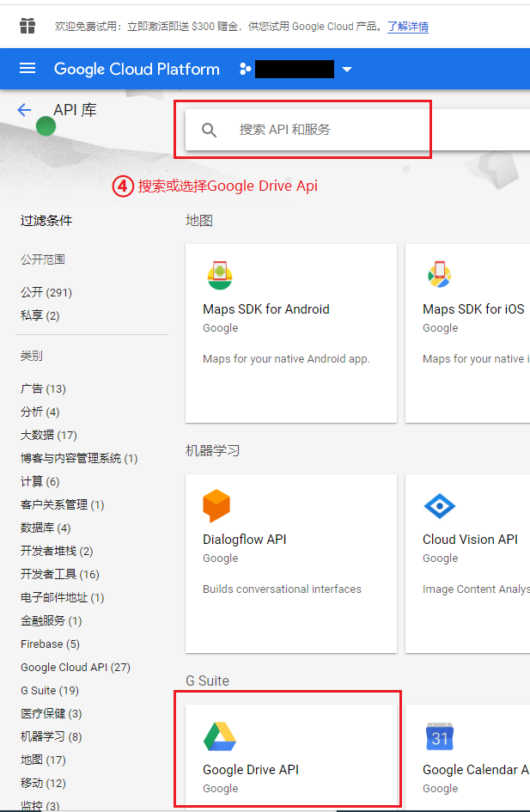Filter by 开发者堆栈 (2)

point(57,551)
